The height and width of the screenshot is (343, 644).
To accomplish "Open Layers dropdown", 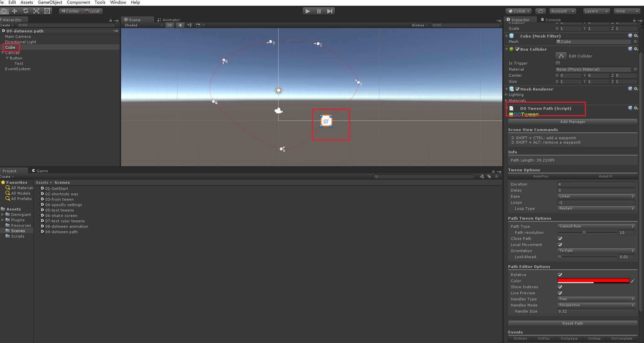I will click(596, 11).
